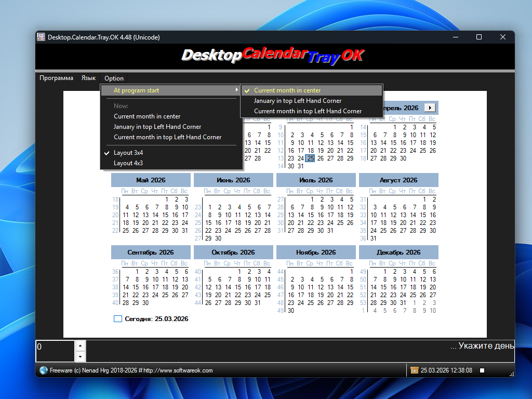Click the Декабрь 2026 month header

pyautogui.click(x=398, y=252)
